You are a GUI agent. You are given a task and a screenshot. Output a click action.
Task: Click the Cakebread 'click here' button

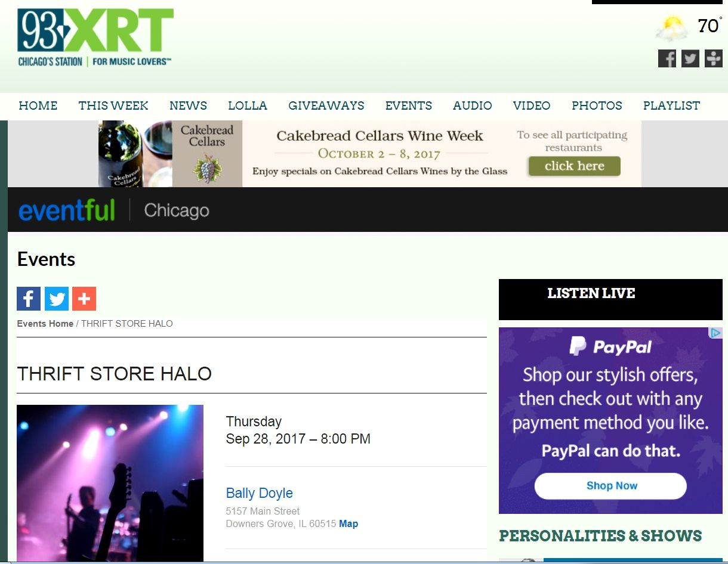coord(574,166)
